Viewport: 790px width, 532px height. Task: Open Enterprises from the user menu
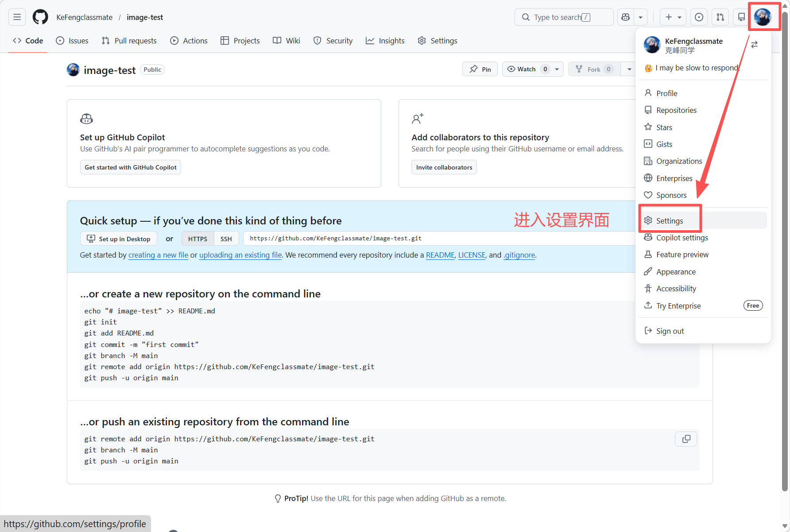(703, 178)
